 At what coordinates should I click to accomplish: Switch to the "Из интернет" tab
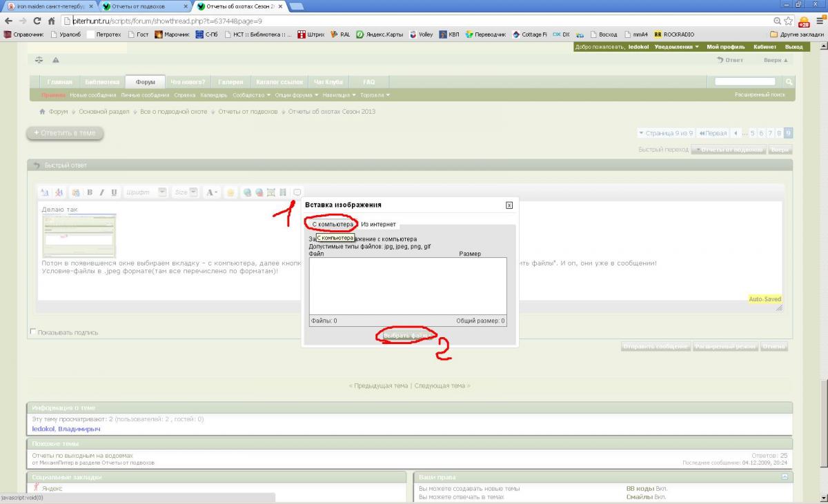coord(378,224)
